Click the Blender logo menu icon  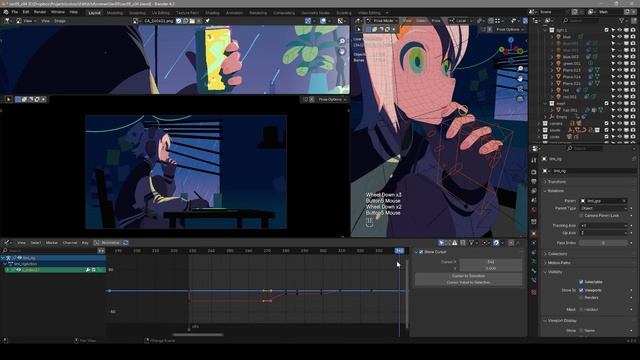coord(6,12)
